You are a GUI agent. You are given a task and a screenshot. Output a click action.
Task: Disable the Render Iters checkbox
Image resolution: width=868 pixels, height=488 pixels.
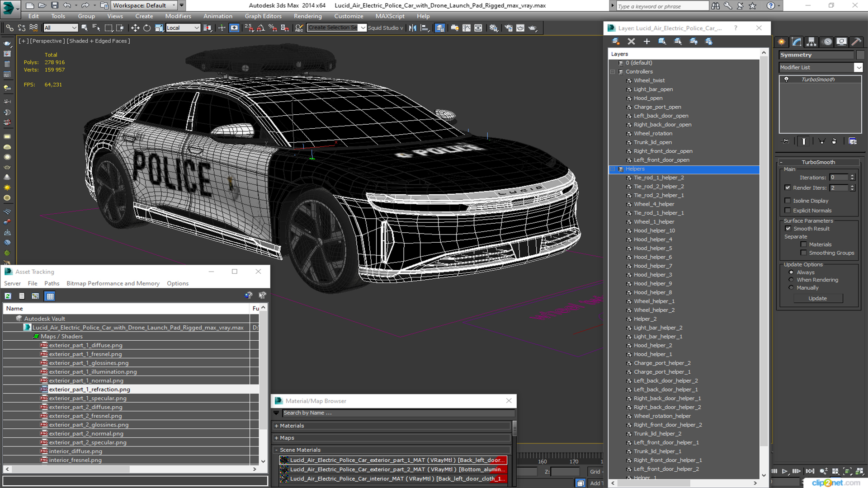(788, 188)
